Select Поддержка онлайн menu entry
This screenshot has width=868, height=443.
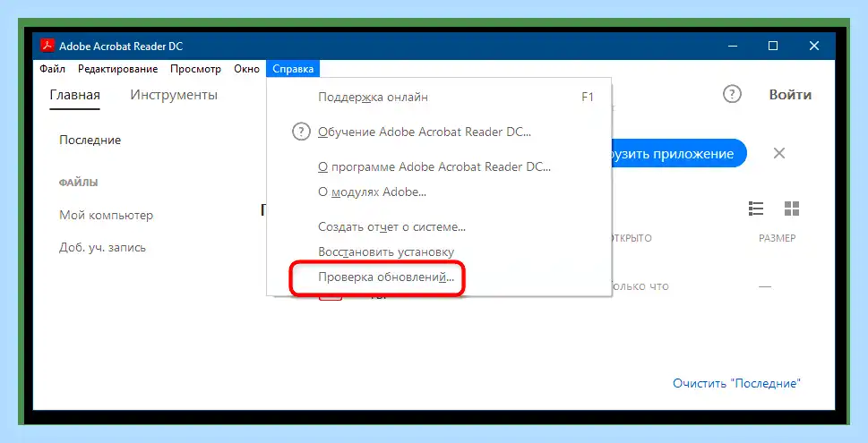pos(439,98)
